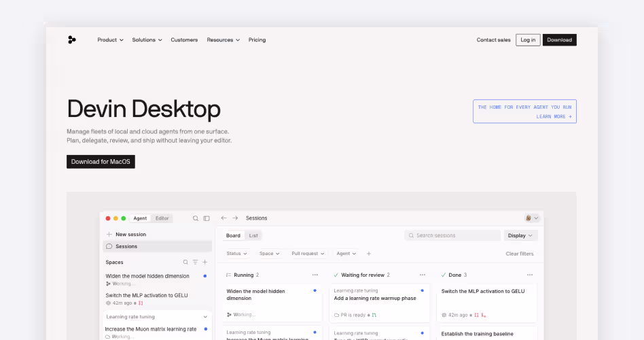
Task: Switch to Agent mode
Action: coord(140,218)
